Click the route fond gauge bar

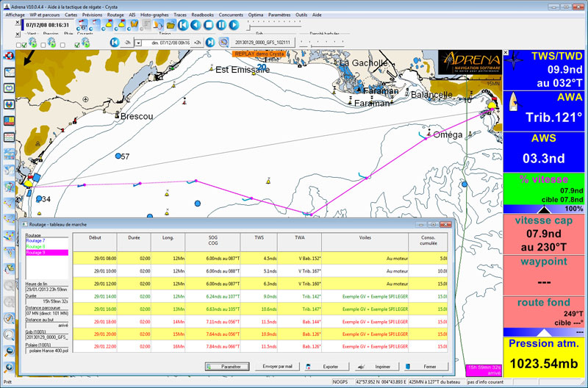(544, 331)
